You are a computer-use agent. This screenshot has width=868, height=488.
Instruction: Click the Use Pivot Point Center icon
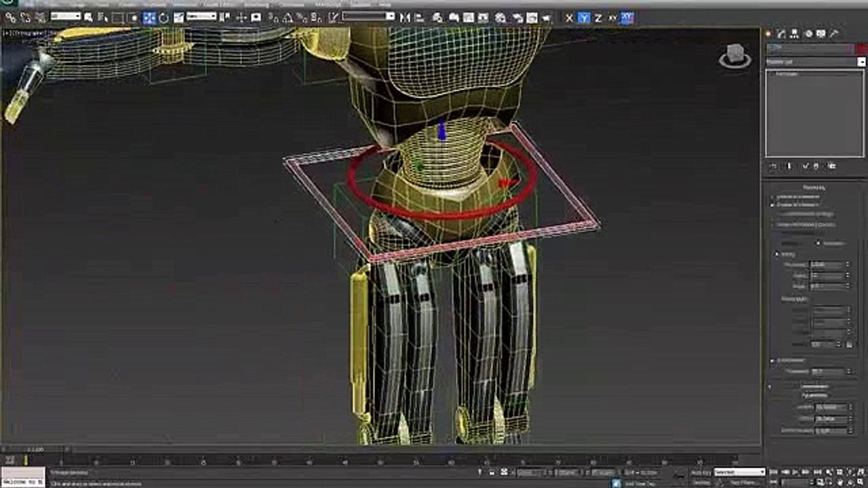pyautogui.click(x=226, y=18)
